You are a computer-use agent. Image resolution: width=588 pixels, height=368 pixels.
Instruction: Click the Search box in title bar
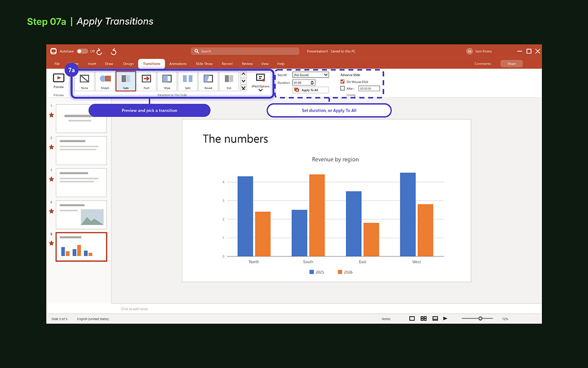click(245, 51)
